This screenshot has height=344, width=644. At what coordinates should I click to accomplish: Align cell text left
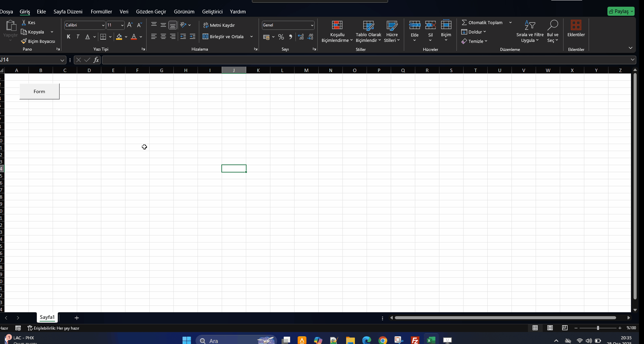(x=154, y=37)
